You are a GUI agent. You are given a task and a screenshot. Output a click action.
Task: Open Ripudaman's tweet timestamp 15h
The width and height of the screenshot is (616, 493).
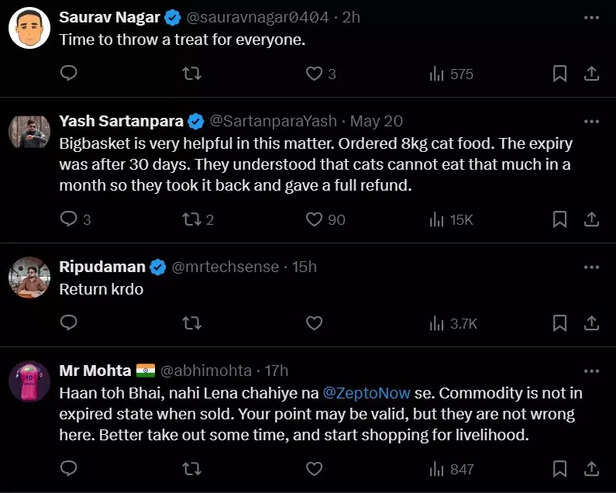coord(304,267)
